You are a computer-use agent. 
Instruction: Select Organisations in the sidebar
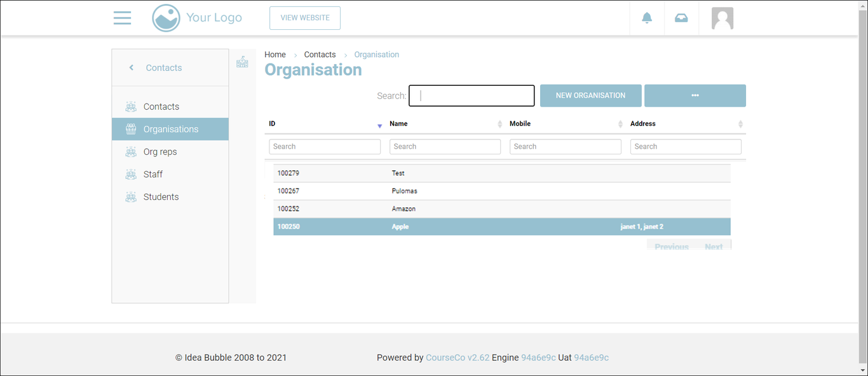[170, 129]
